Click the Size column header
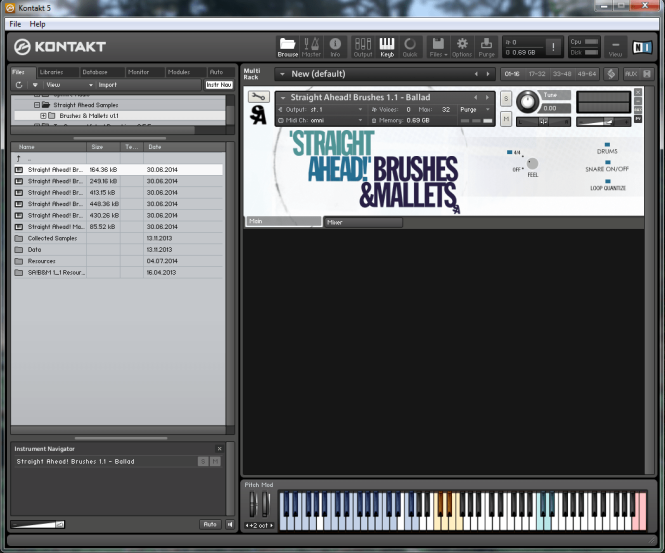 (x=103, y=147)
